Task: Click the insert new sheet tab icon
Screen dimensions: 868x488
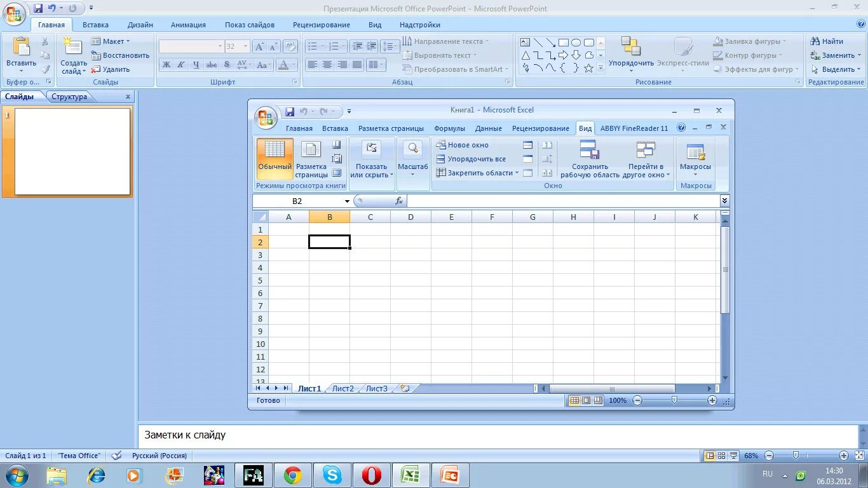Action: click(x=405, y=388)
